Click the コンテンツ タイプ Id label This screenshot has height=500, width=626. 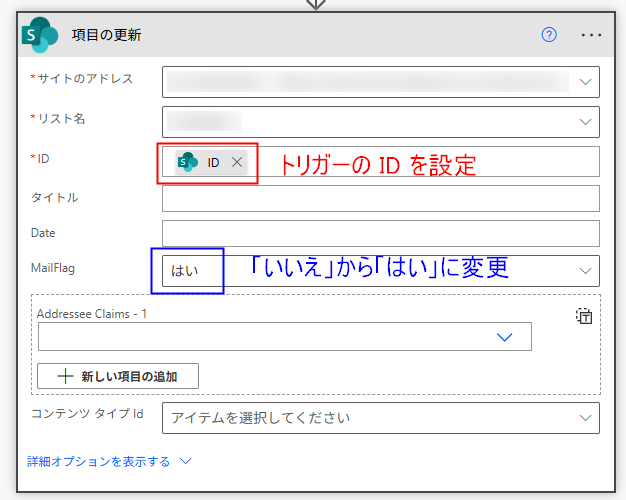pos(87,413)
